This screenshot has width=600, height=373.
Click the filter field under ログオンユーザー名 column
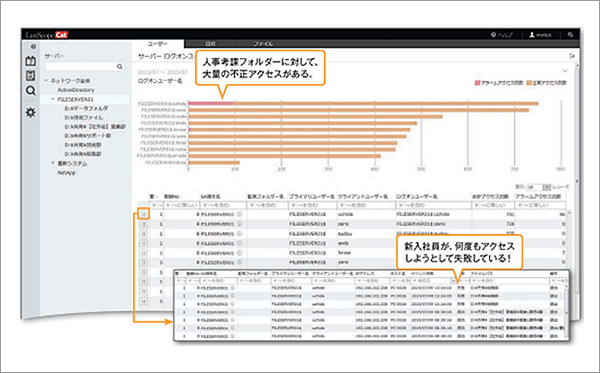point(433,205)
